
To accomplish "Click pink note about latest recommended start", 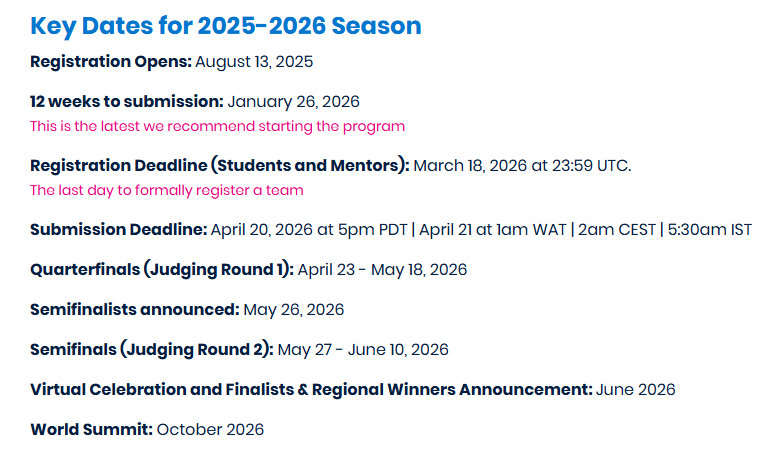I will click(217, 126).
